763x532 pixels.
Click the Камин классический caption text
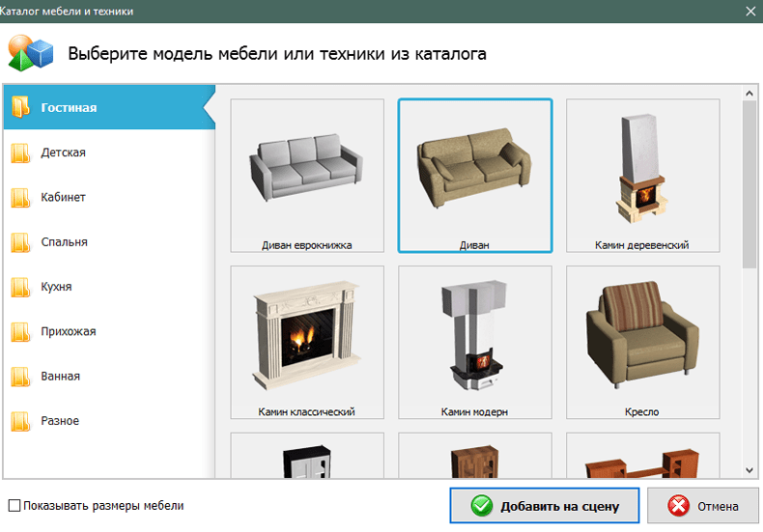pos(306,412)
